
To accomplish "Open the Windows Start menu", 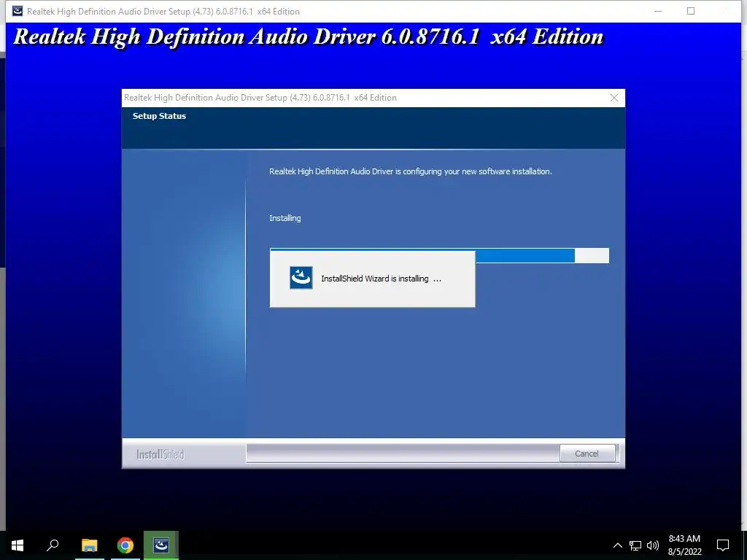I will point(18,545).
